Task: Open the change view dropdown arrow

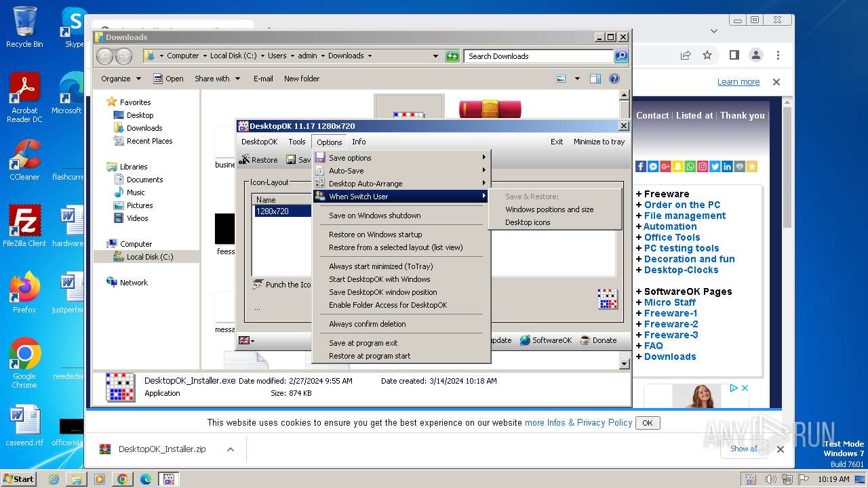Action: pyautogui.click(x=577, y=79)
